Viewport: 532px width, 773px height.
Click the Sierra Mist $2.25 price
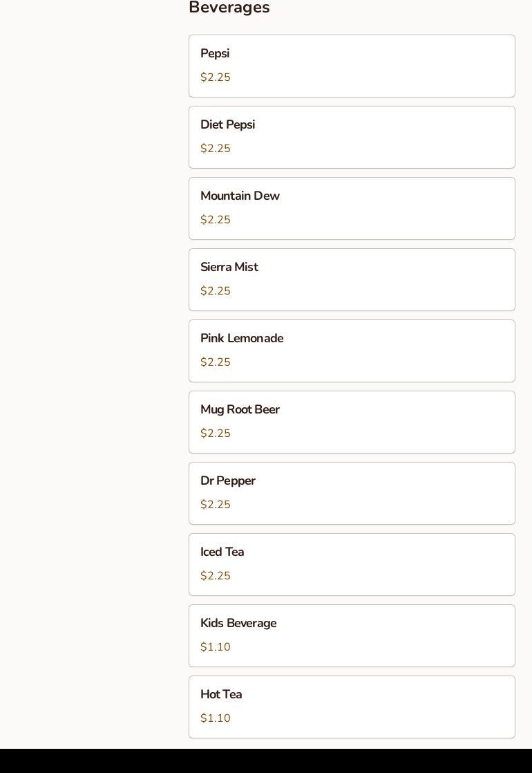coord(216,291)
